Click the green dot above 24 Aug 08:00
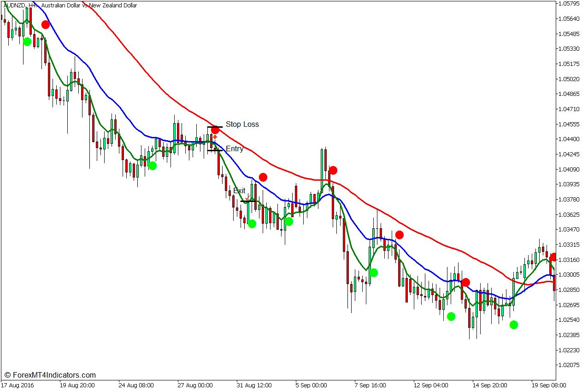The width and height of the screenshot is (588, 391). tap(153, 166)
